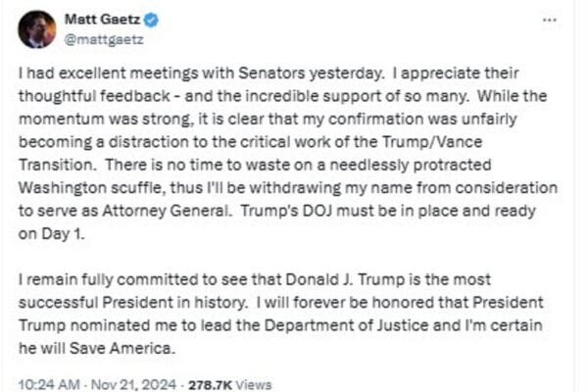Screen dimensions: 588x392
Task: Open Matt Gaetz's profile picture
Action: 37,29
